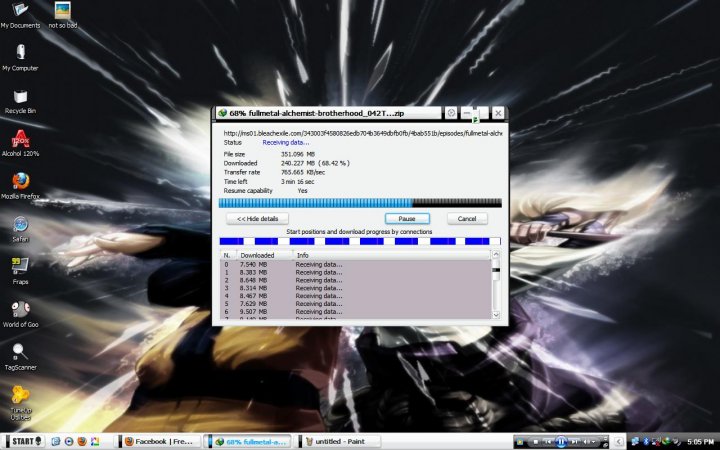Click the Info column header
Screen dimensions: 720x450
click(390, 255)
